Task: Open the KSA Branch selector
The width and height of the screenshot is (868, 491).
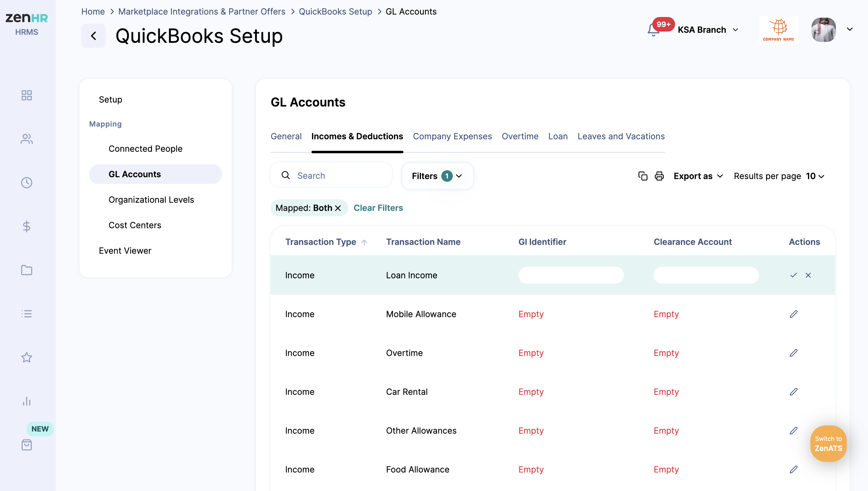Action: 708,30
